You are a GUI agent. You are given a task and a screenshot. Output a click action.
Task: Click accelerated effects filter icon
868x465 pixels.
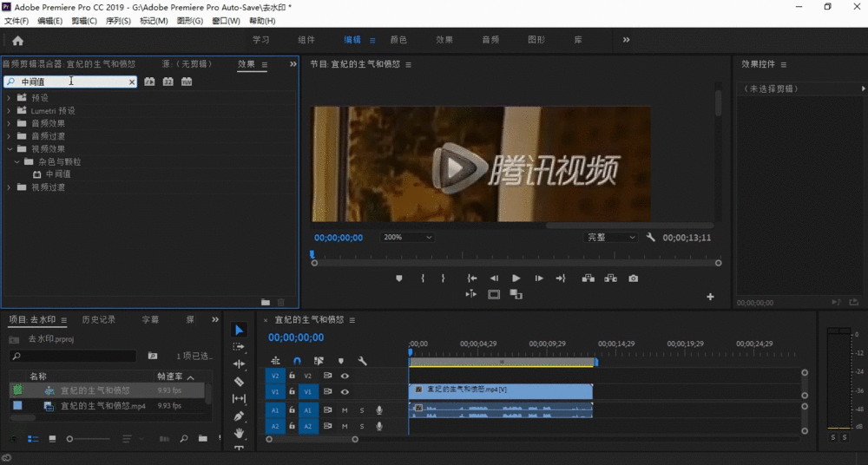click(149, 82)
